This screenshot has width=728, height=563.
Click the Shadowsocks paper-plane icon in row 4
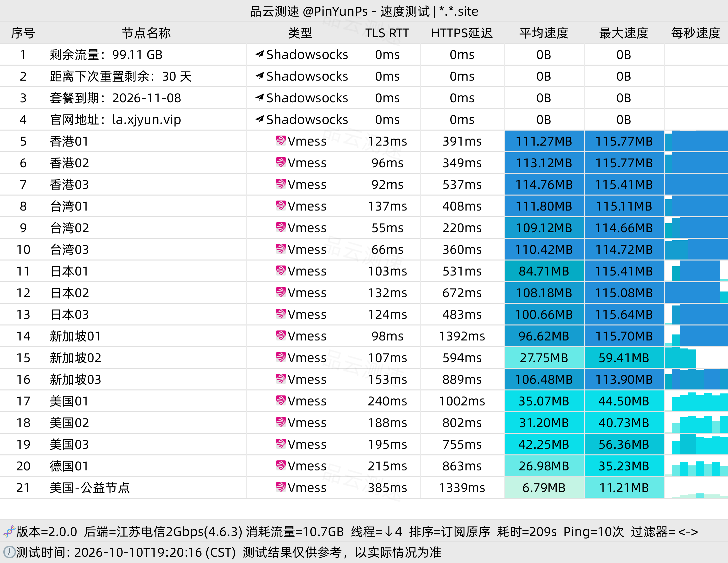point(260,119)
